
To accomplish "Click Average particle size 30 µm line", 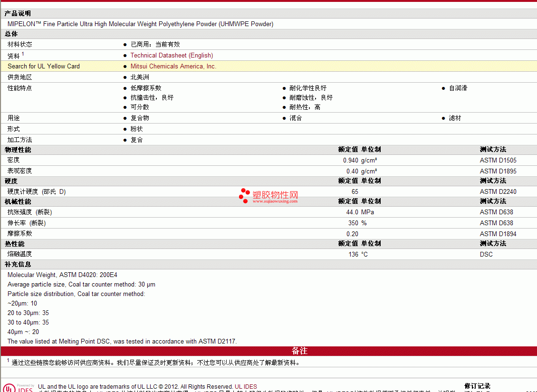I will [82, 285].
